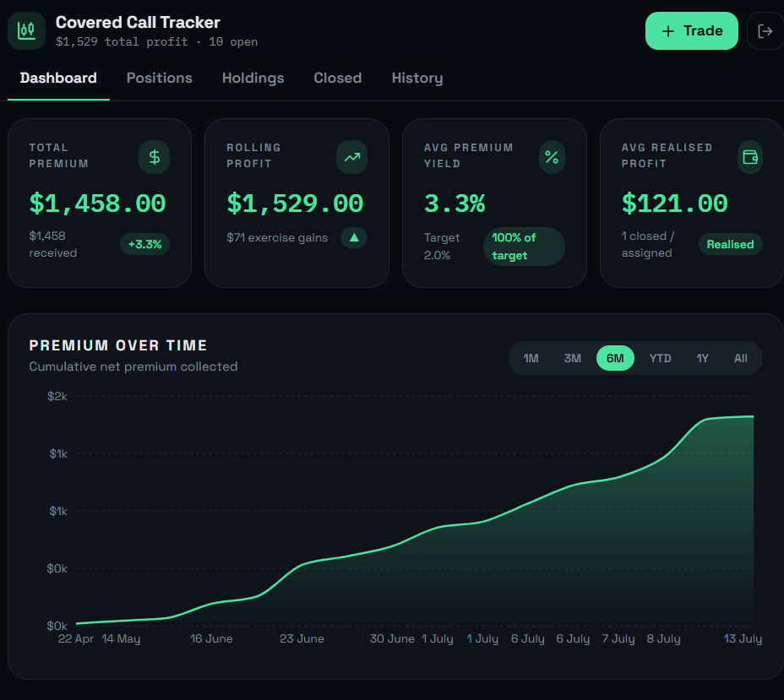784x700 pixels.
Task: Add a new trade with the Trade button
Action: click(x=692, y=31)
